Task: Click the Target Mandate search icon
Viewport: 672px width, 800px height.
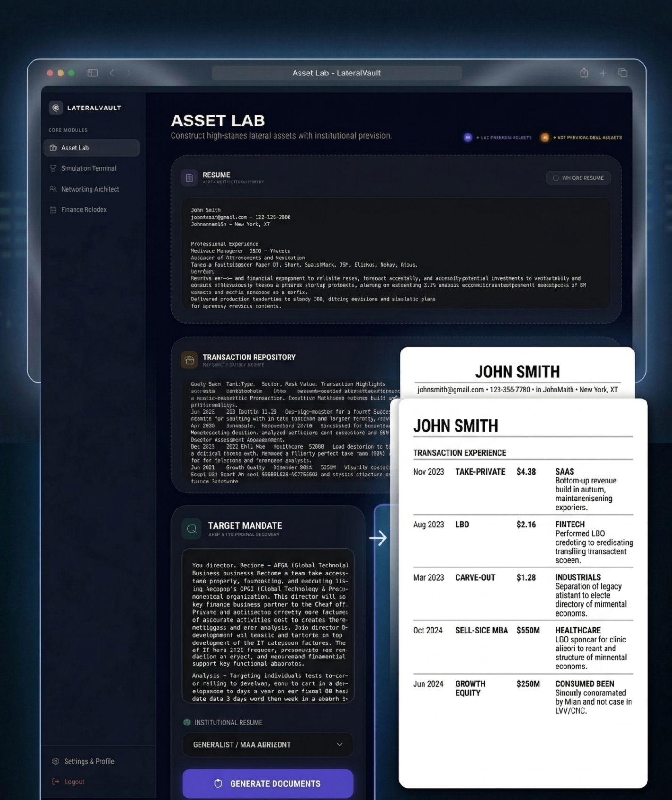Action: pos(191,529)
